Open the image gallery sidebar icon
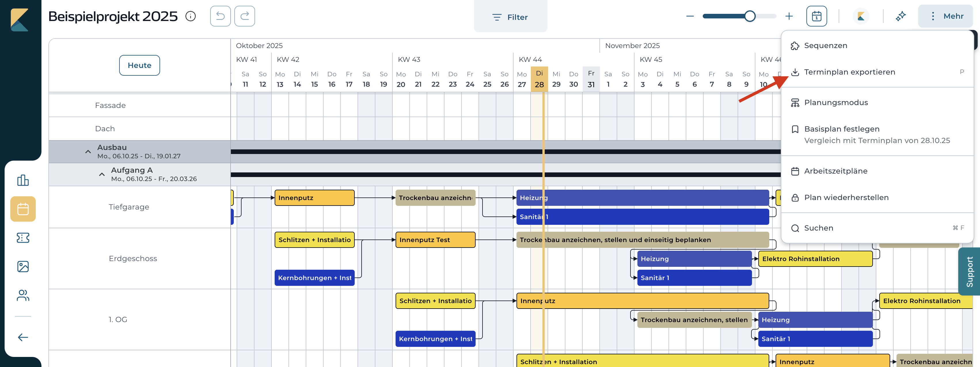The width and height of the screenshot is (980, 367). click(x=23, y=267)
